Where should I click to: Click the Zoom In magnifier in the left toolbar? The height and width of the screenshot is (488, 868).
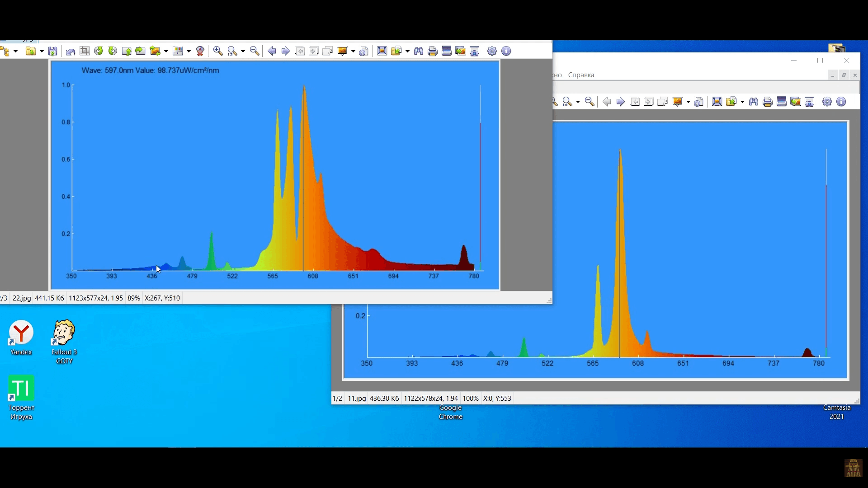[x=218, y=51]
